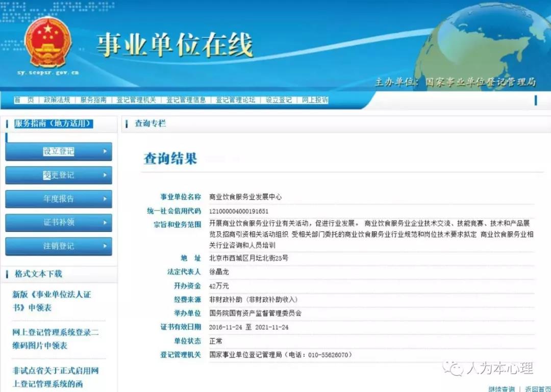Open the 设立登记 nav bar item
The width and height of the screenshot is (551, 392).
pos(279,100)
